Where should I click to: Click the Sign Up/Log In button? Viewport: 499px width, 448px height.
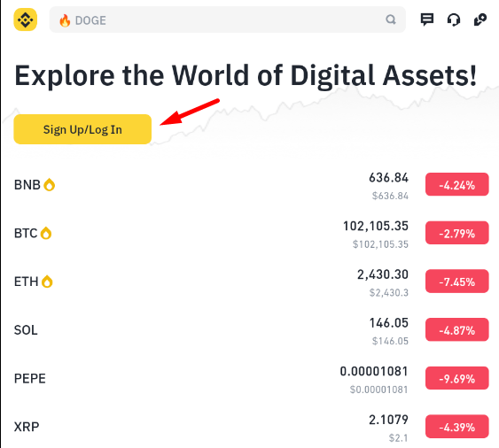82,129
